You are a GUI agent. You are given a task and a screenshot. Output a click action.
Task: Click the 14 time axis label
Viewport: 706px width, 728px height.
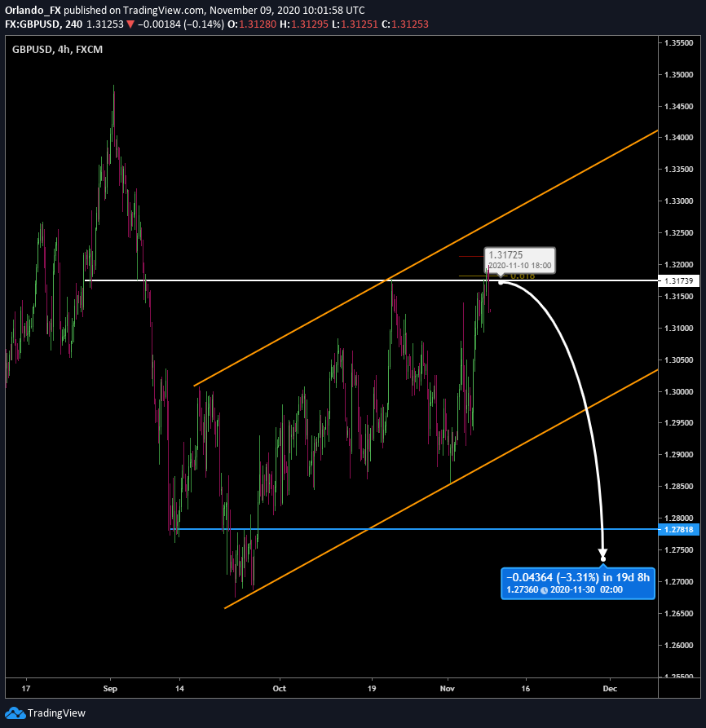[179, 689]
